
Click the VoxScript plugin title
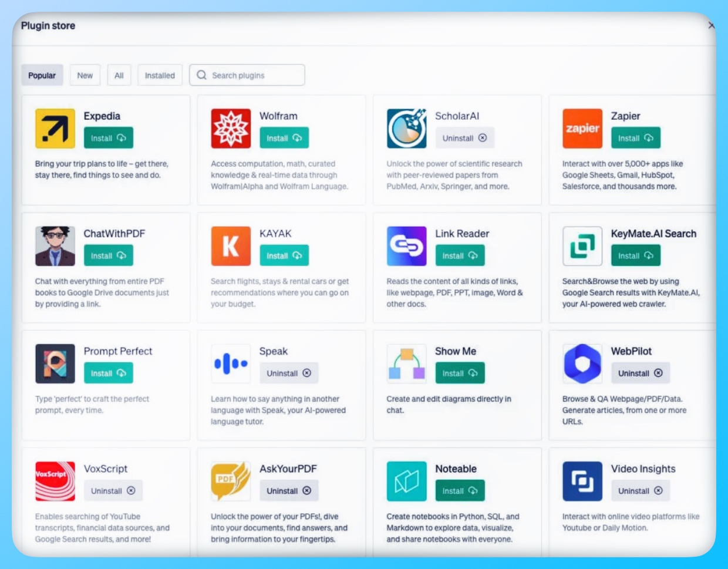pyautogui.click(x=106, y=469)
